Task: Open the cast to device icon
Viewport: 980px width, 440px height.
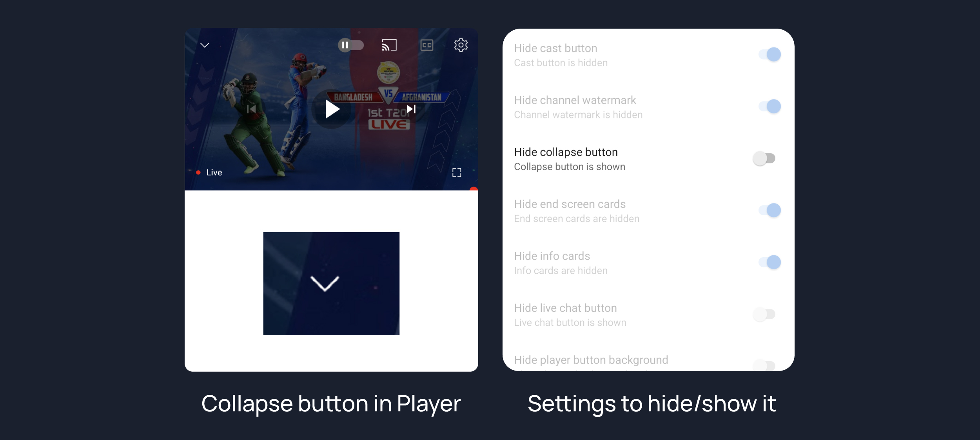Action: click(389, 45)
